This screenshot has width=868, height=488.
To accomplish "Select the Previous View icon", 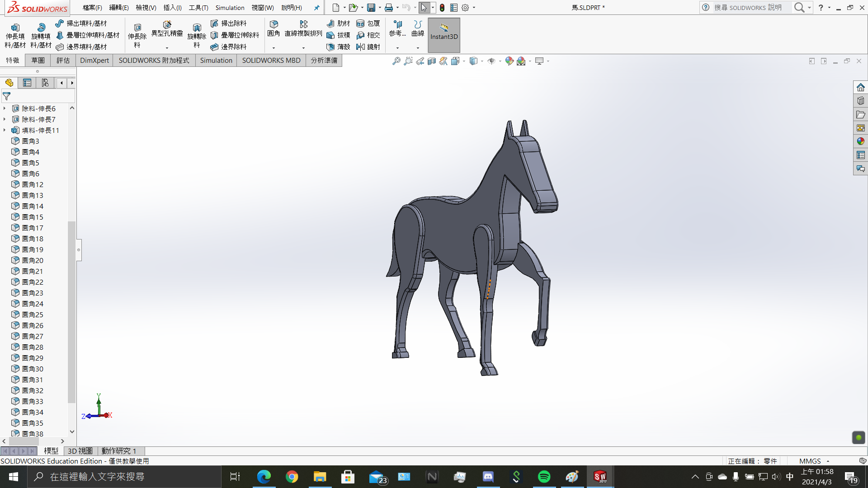I will coord(420,61).
